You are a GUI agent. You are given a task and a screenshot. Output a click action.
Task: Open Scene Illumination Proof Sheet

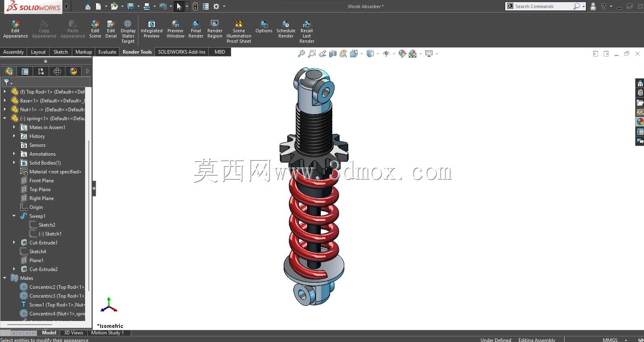pos(239,31)
